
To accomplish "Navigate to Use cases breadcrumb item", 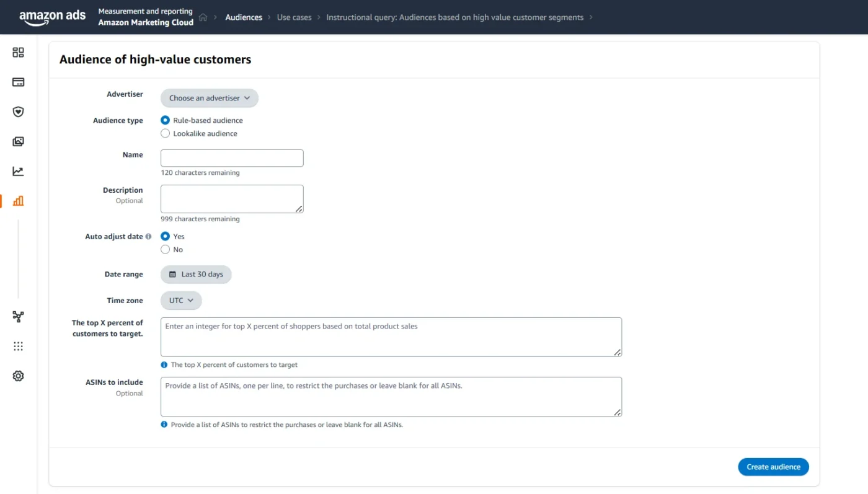I will coord(294,17).
